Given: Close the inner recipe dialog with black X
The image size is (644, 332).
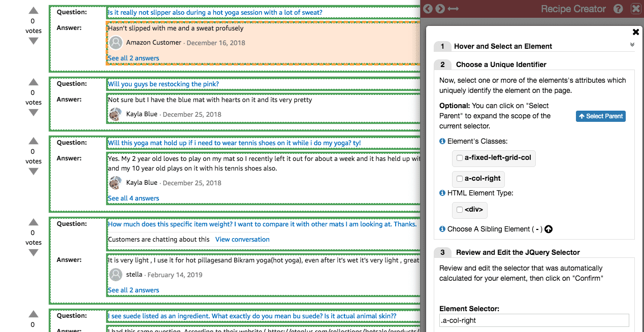Looking at the screenshot, I should (x=635, y=32).
